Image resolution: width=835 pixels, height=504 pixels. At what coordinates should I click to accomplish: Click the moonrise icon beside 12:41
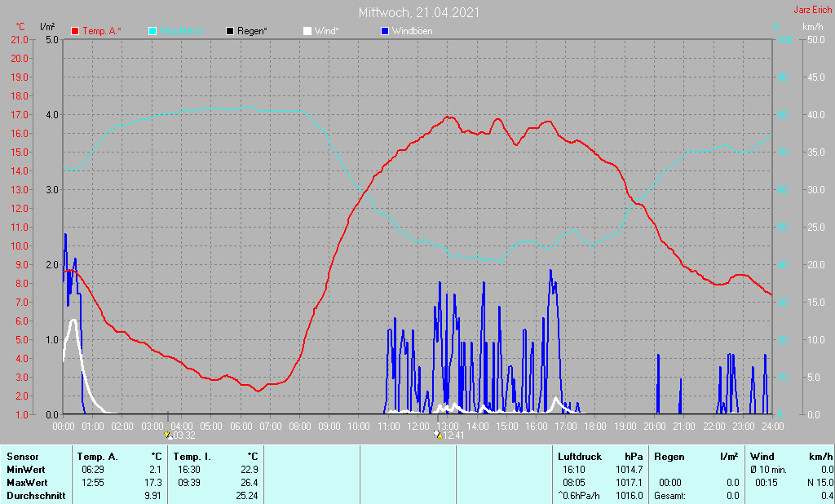pyautogui.click(x=438, y=435)
